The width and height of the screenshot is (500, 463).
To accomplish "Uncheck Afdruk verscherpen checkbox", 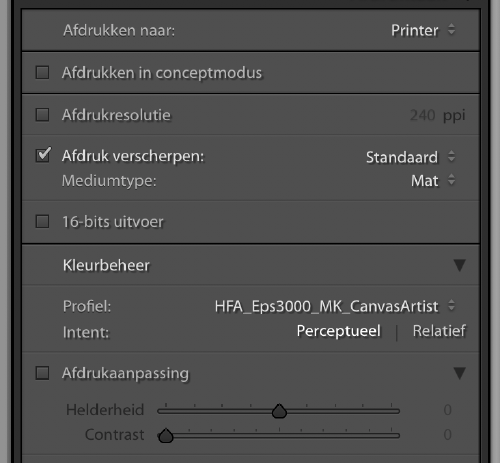I will pyautogui.click(x=43, y=155).
